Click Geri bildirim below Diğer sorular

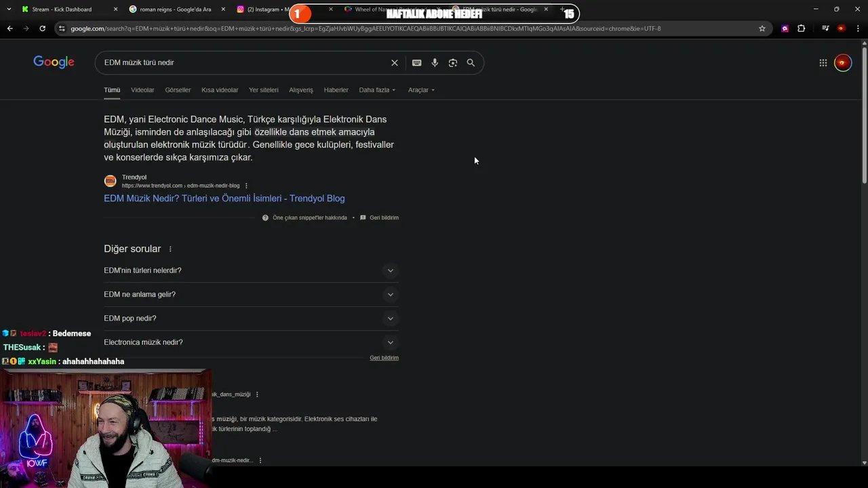coord(384,358)
